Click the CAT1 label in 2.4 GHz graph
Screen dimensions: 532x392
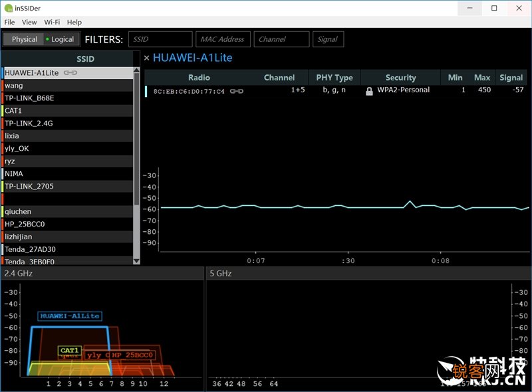70,350
